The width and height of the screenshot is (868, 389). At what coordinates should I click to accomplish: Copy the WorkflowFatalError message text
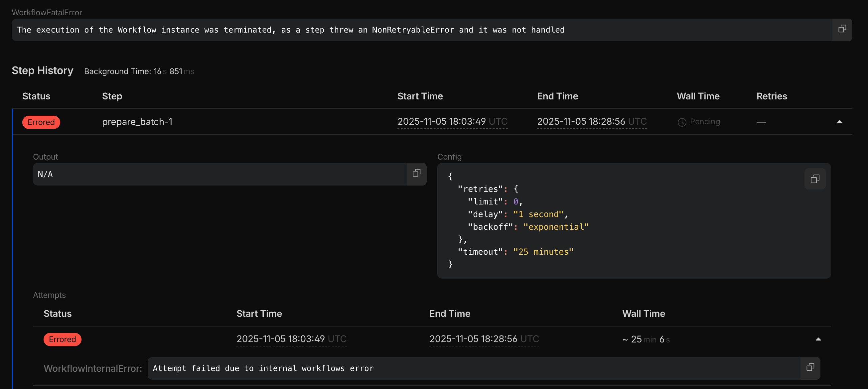pos(842,29)
